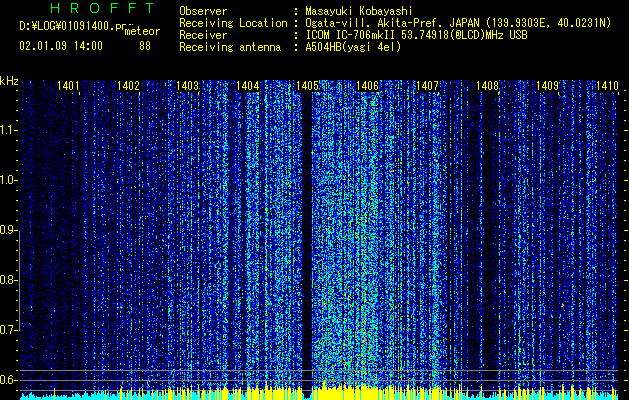The image size is (629, 400).
Task: Click the meteor count value 88
Action: (145, 46)
